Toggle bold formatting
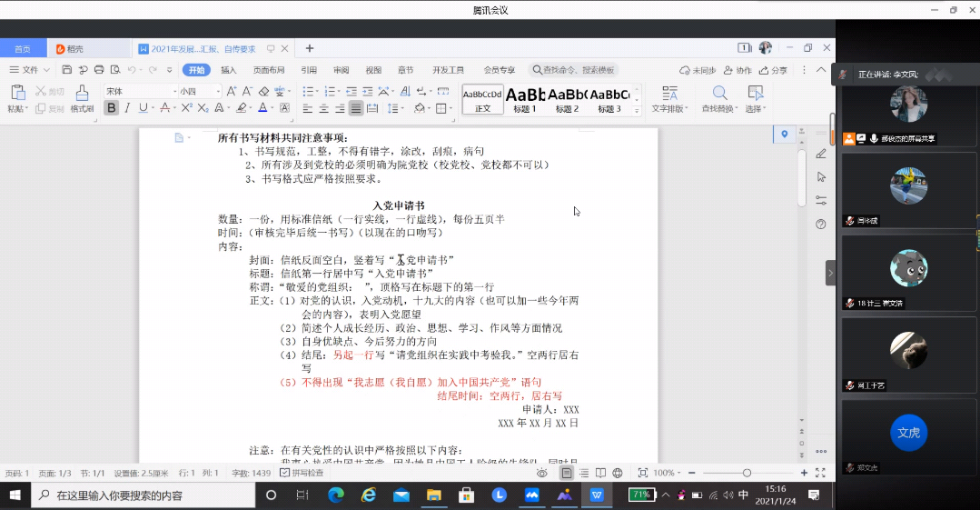Viewport: 980px width, 510px height. tap(112, 108)
